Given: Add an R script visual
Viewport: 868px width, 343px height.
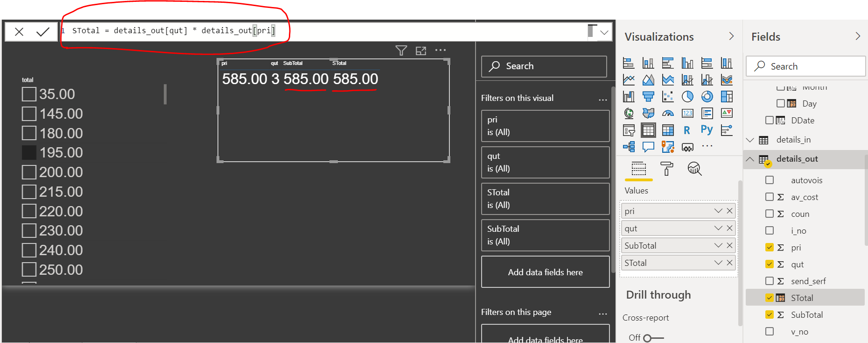Looking at the screenshot, I should 687,130.
